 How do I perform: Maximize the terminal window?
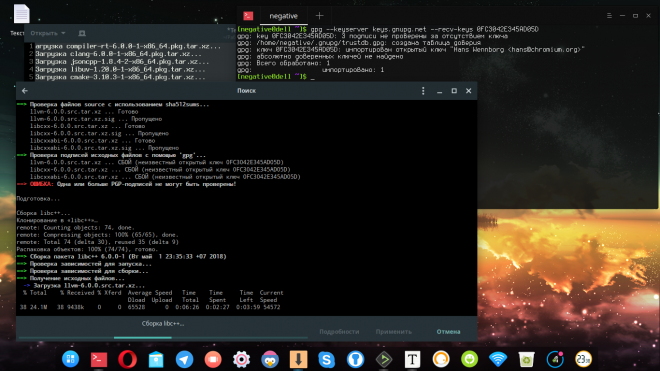click(636, 16)
